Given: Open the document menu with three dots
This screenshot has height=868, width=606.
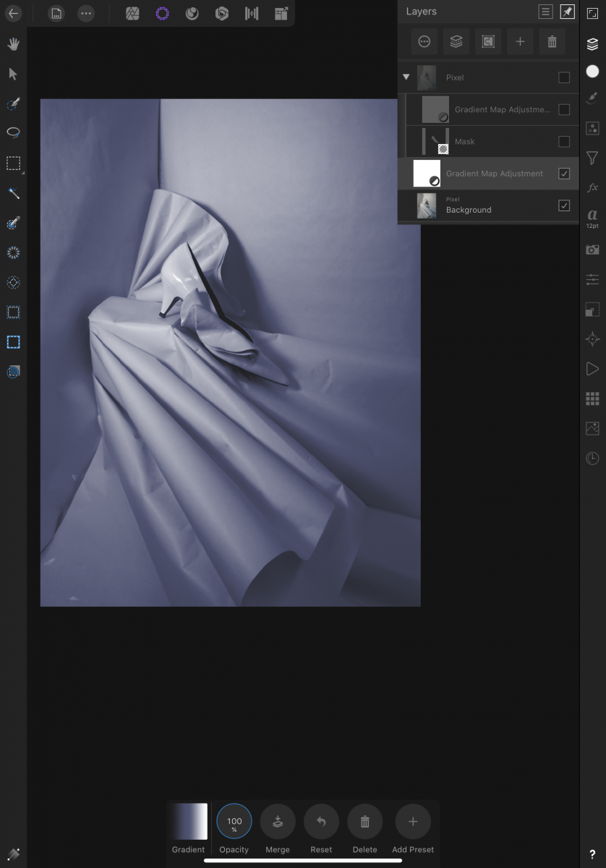Looking at the screenshot, I should (x=86, y=13).
